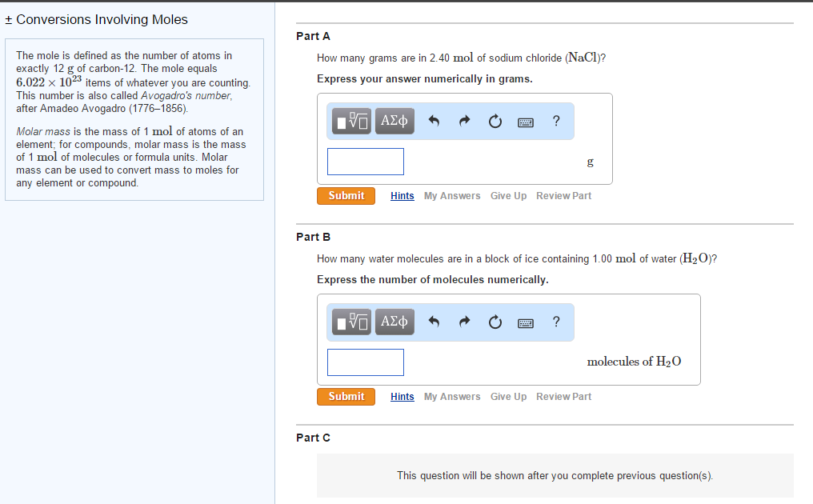Screen dimensions: 813x504
Task: Open the equation template menu in Part A
Action: tap(350, 121)
